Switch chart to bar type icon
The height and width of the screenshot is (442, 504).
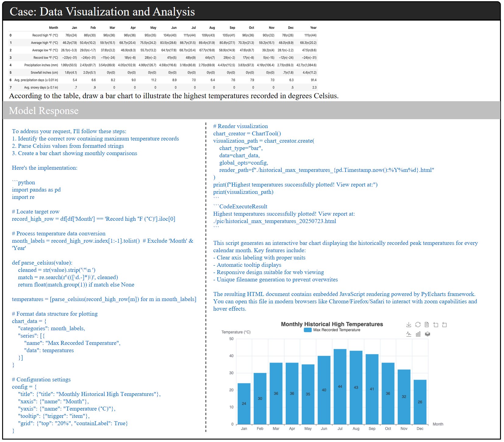418,334
